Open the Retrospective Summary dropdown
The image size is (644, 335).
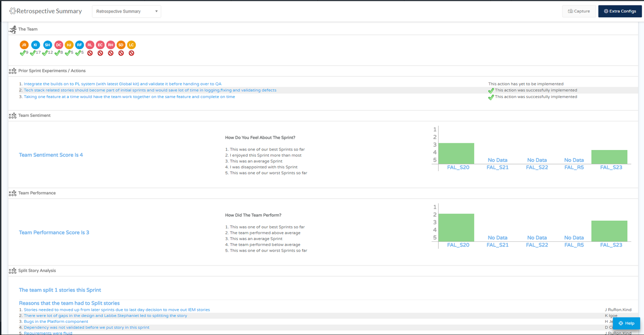127,12
